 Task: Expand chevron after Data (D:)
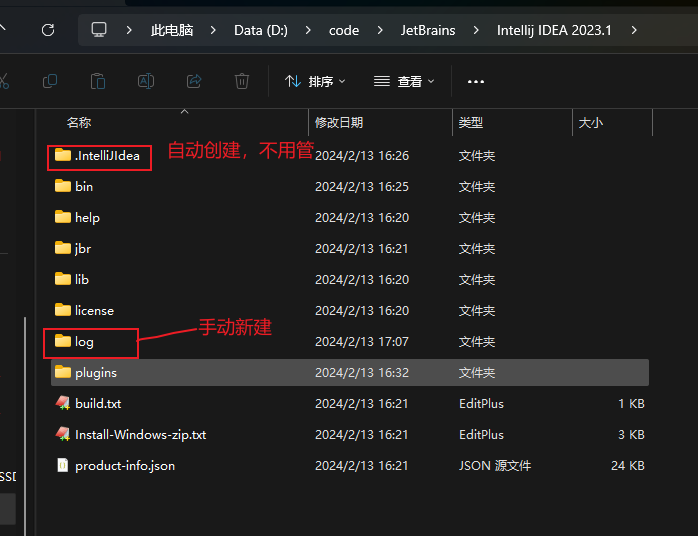tap(308, 30)
